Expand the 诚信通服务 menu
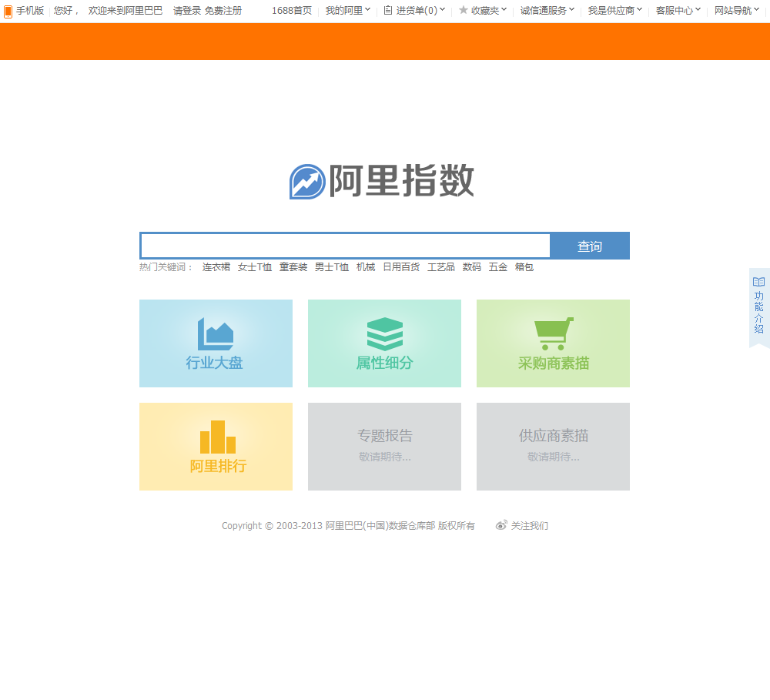The height and width of the screenshot is (700, 770). coord(547,11)
